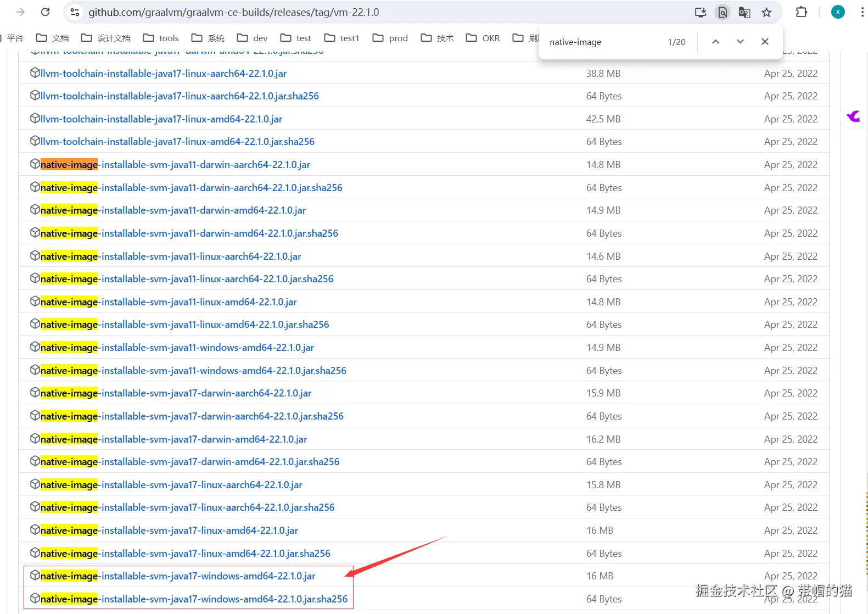Open native-image java11 darwin-aarch64 jar.sha256

(192, 188)
